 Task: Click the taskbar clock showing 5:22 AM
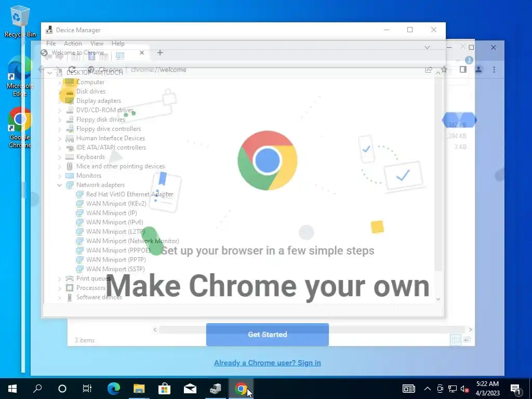coord(487,389)
